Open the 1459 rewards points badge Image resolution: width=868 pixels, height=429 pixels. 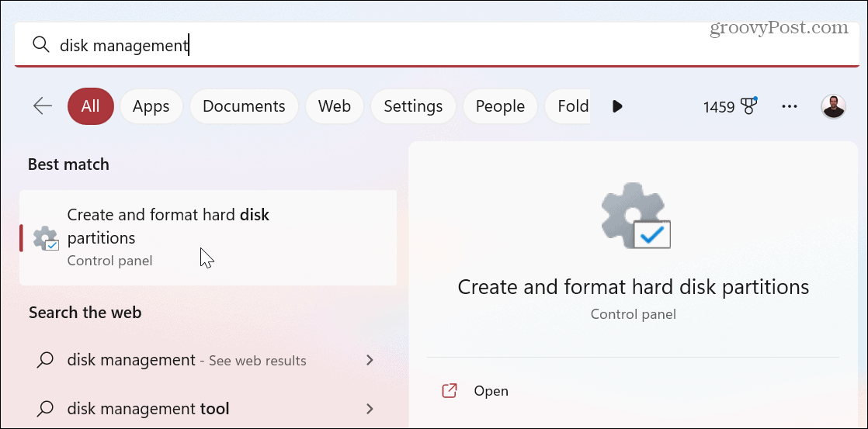coord(730,106)
